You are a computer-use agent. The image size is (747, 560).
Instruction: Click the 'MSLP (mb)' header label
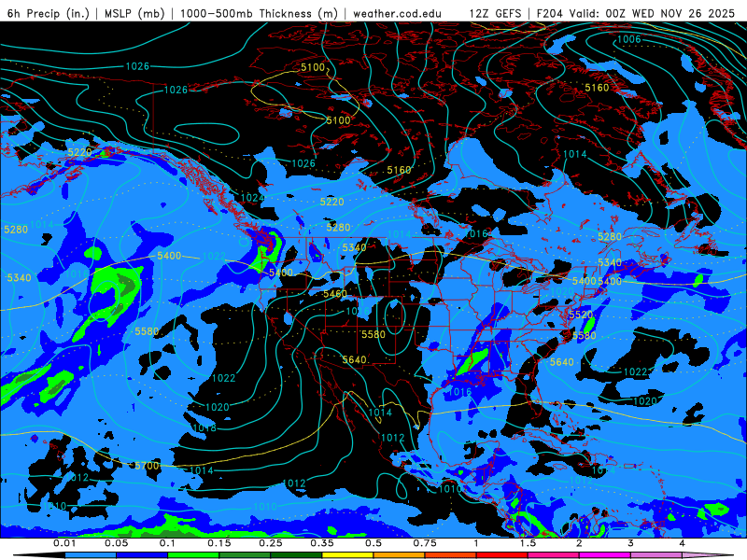point(134,13)
